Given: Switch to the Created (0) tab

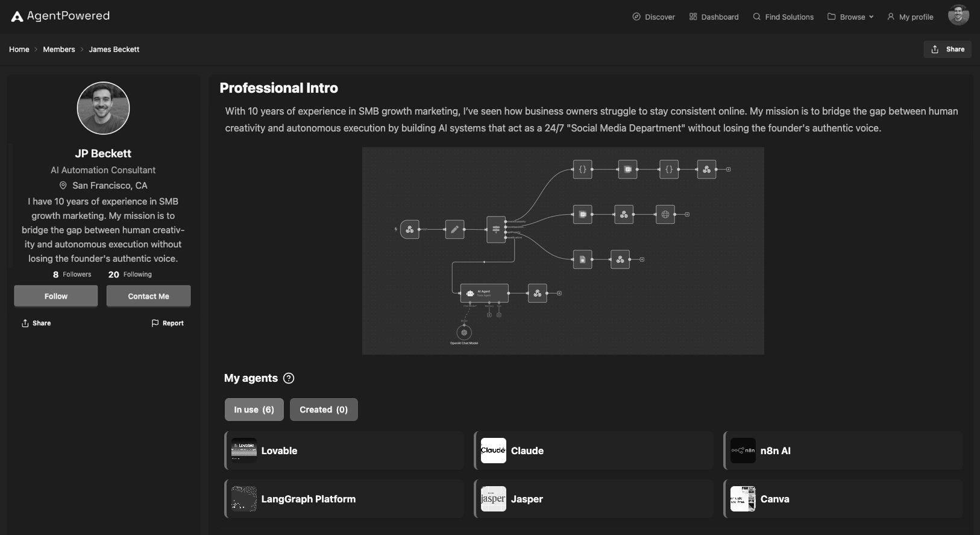Looking at the screenshot, I should 324,410.
